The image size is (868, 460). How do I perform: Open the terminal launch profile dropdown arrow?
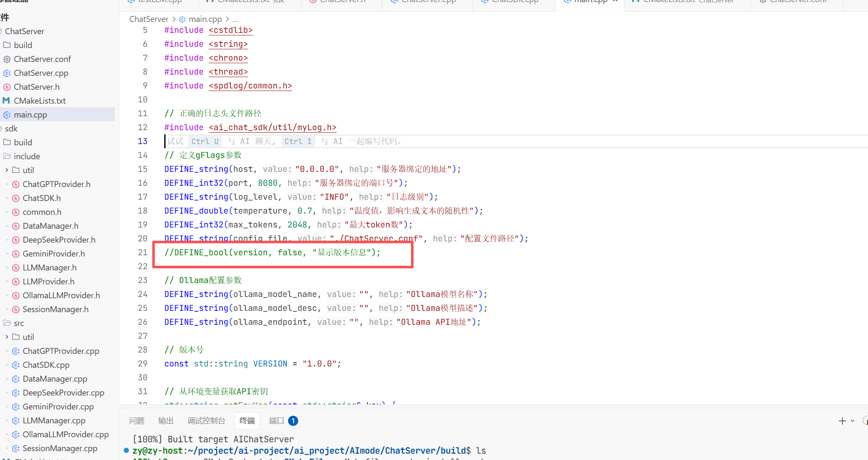point(852,421)
